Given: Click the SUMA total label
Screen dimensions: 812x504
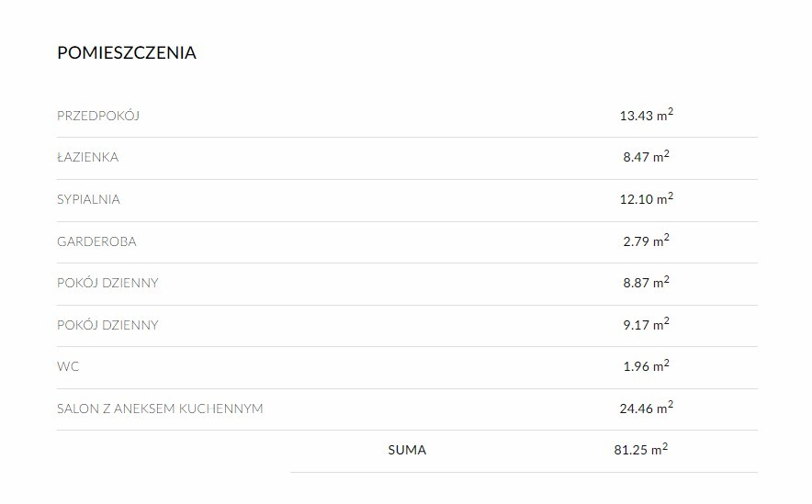Looking at the screenshot, I should 407,450.
